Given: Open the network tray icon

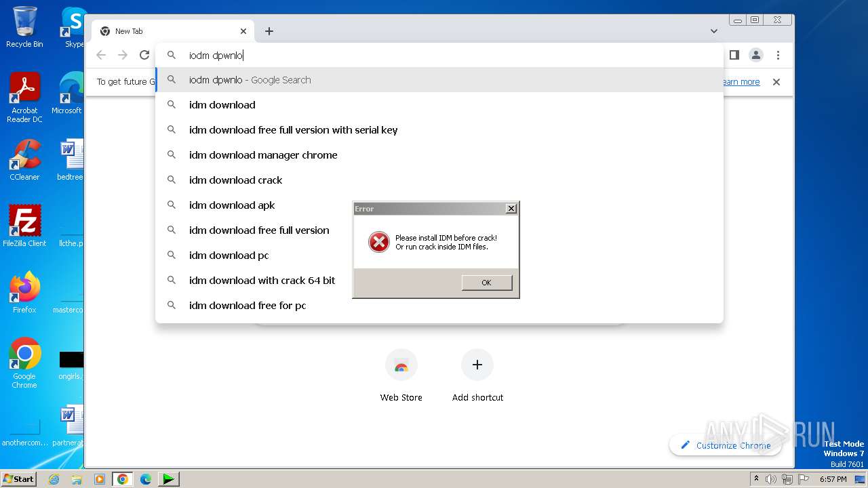Looking at the screenshot, I should (x=787, y=479).
